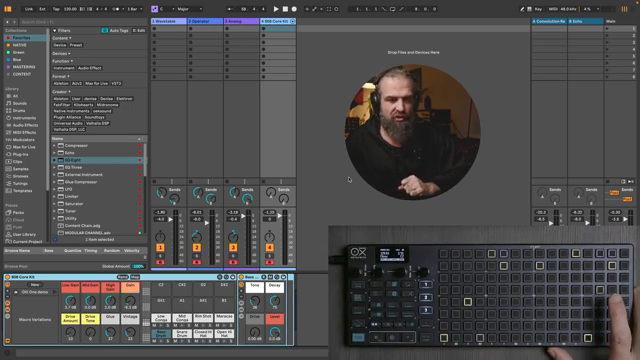Select the Max for Live format tag
640x360 pixels.
[97, 84]
